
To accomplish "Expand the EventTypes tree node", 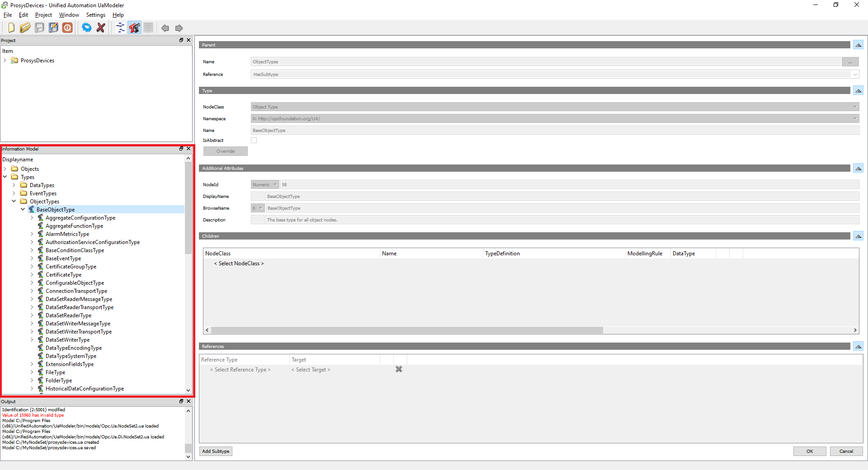I will click(x=14, y=193).
